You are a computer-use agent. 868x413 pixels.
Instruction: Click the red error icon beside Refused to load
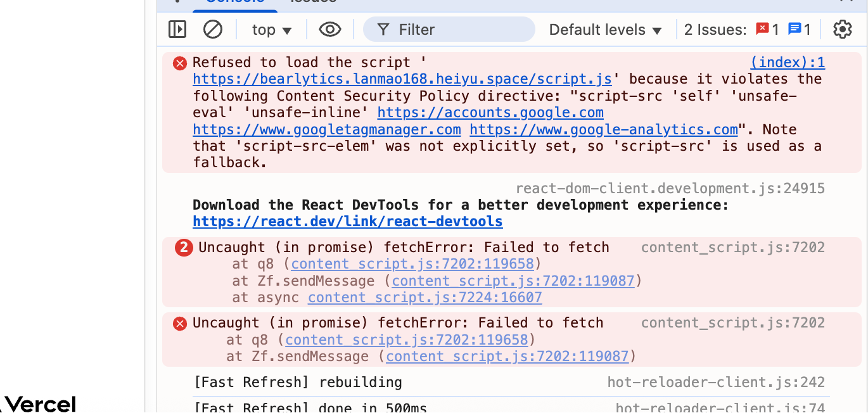(181, 63)
